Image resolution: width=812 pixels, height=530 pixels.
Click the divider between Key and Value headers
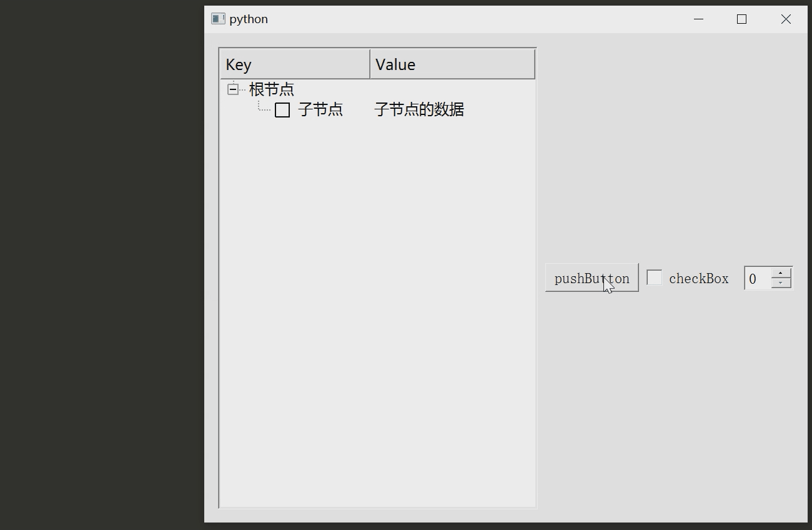coord(370,63)
